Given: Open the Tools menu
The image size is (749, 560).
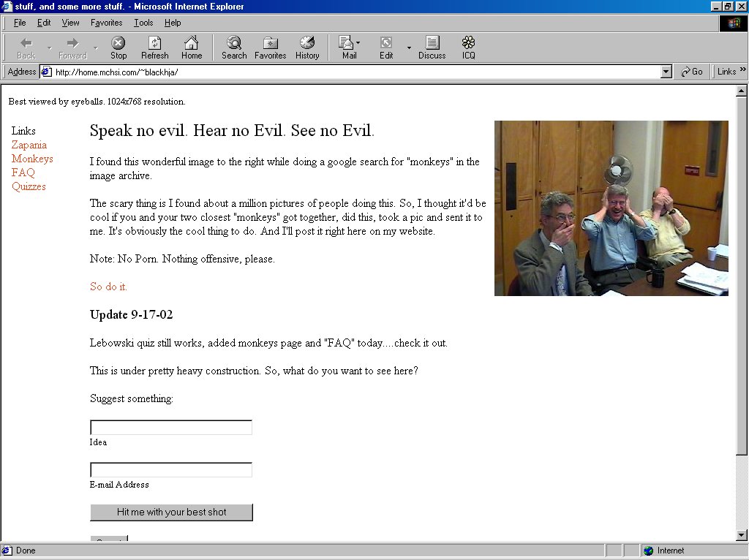Looking at the screenshot, I should (x=143, y=23).
